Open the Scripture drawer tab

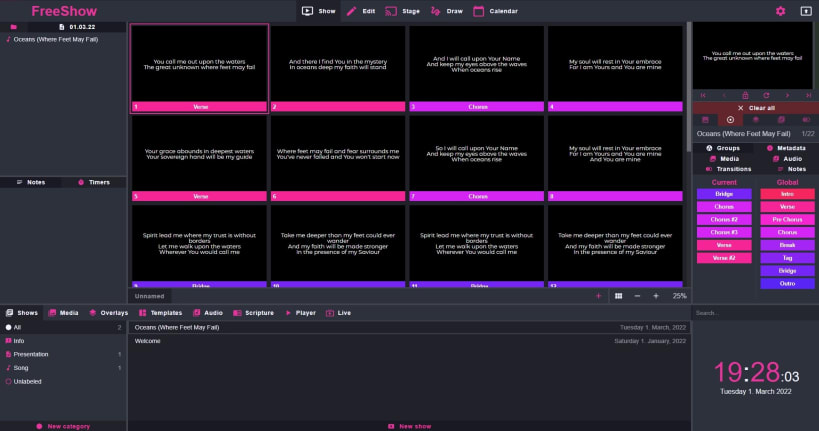253,312
